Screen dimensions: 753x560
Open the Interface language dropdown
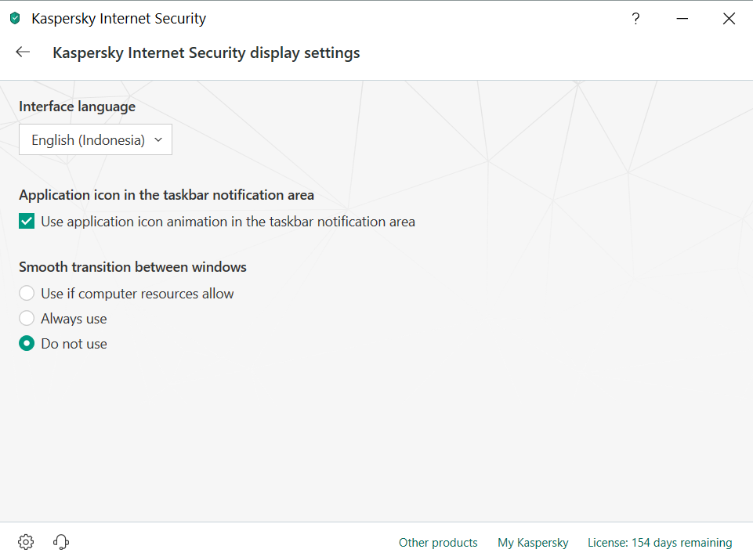95,140
